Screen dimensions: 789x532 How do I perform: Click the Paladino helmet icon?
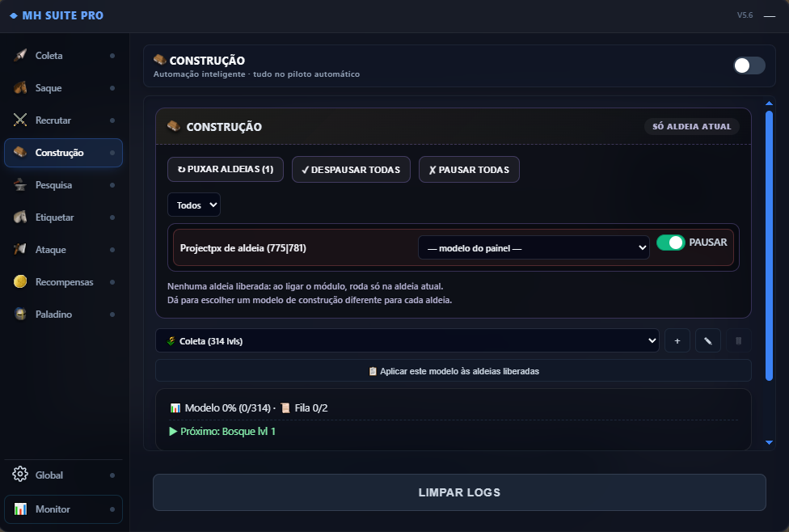pos(20,314)
